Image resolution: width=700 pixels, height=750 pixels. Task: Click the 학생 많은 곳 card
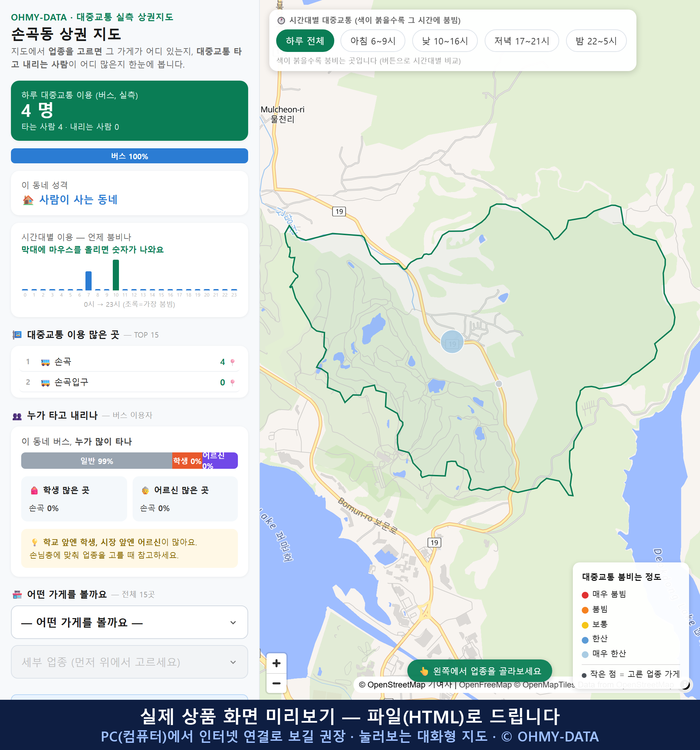74,499
